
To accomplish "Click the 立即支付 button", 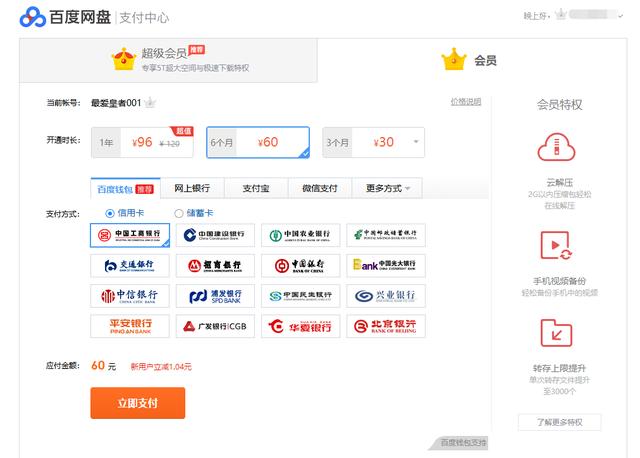I will (138, 403).
